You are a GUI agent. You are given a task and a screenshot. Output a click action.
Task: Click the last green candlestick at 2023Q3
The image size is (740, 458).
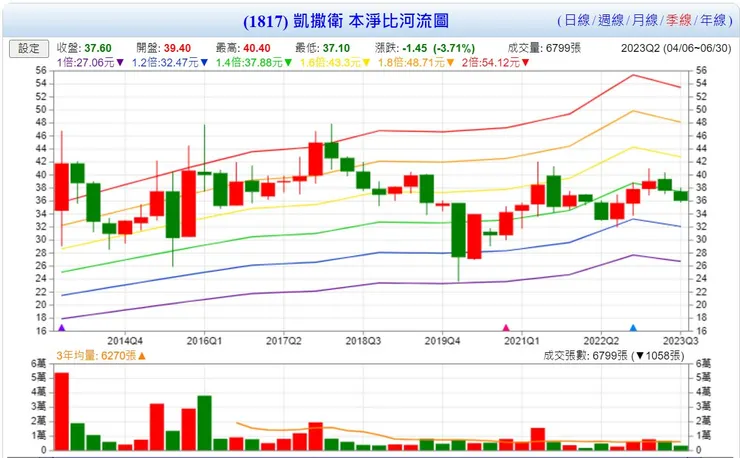681,196
